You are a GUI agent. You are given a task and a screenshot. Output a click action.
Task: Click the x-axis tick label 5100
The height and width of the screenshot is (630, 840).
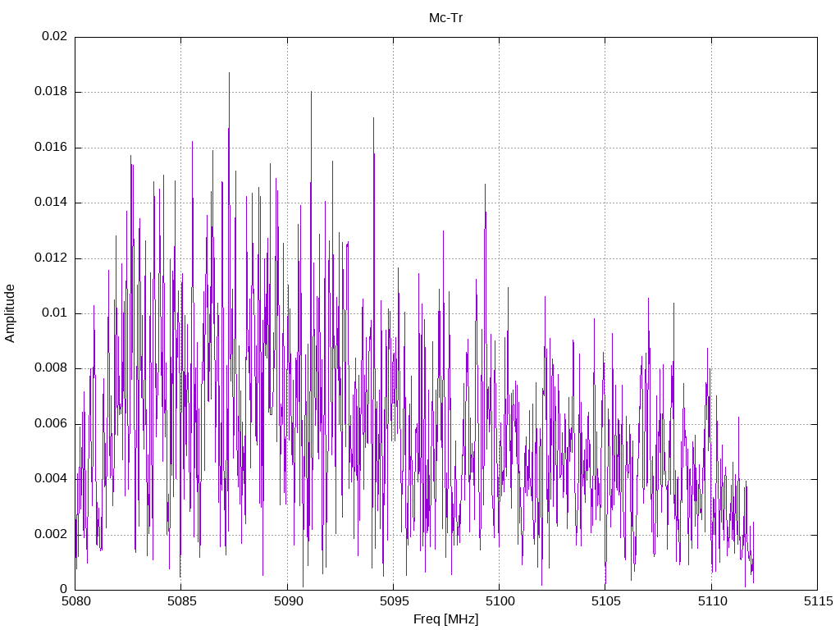[x=500, y=601]
